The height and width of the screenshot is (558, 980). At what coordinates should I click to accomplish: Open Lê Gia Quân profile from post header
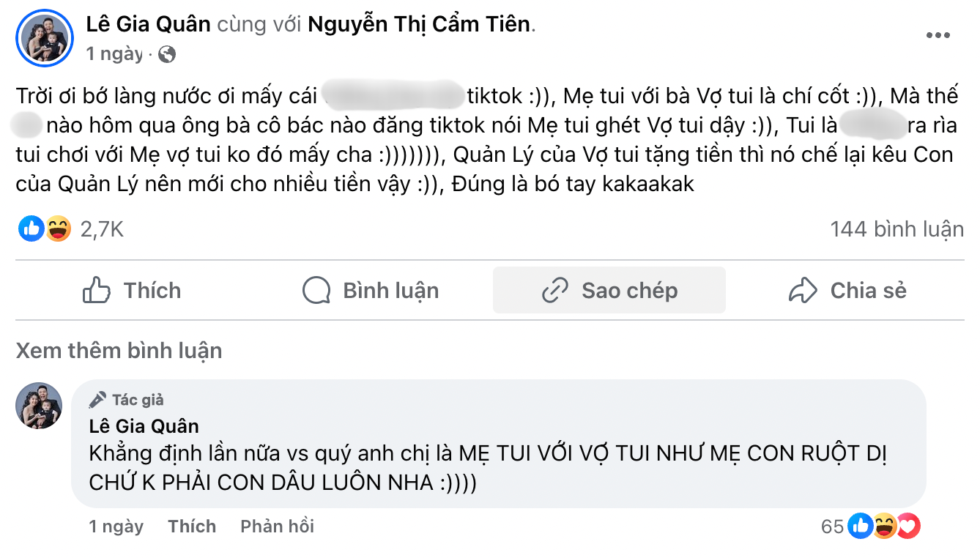148,24
